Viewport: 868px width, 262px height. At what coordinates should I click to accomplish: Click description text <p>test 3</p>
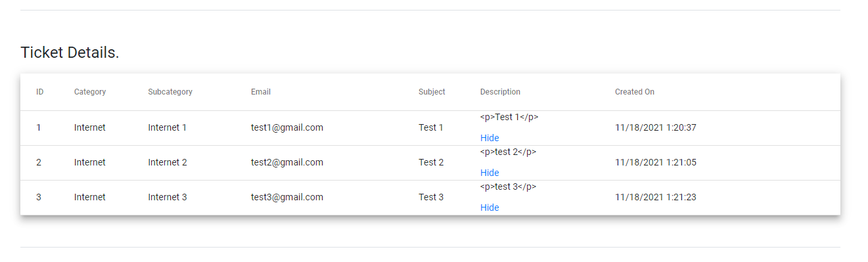pyautogui.click(x=509, y=186)
